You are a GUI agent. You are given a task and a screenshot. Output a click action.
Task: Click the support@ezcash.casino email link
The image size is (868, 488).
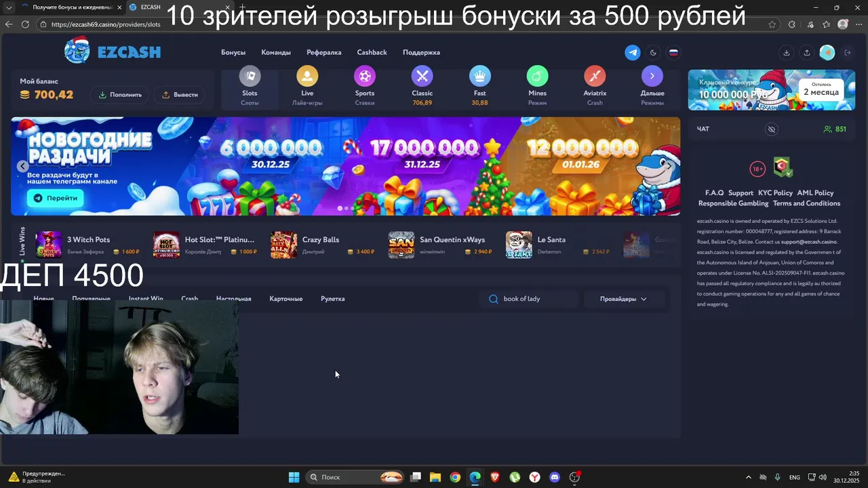click(x=809, y=242)
